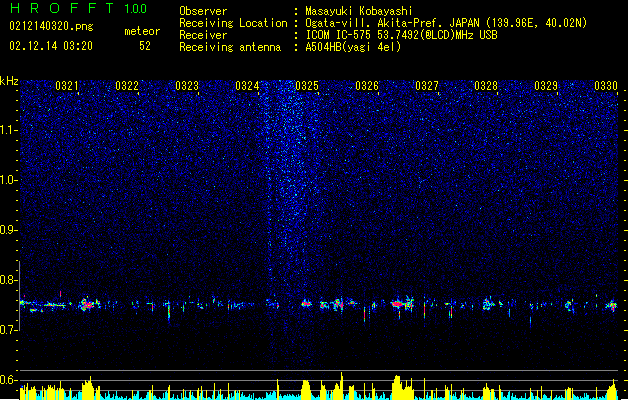The width and height of the screenshot is (629, 400).
Task: Click the 0330 time marker
Action: coord(606,86)
